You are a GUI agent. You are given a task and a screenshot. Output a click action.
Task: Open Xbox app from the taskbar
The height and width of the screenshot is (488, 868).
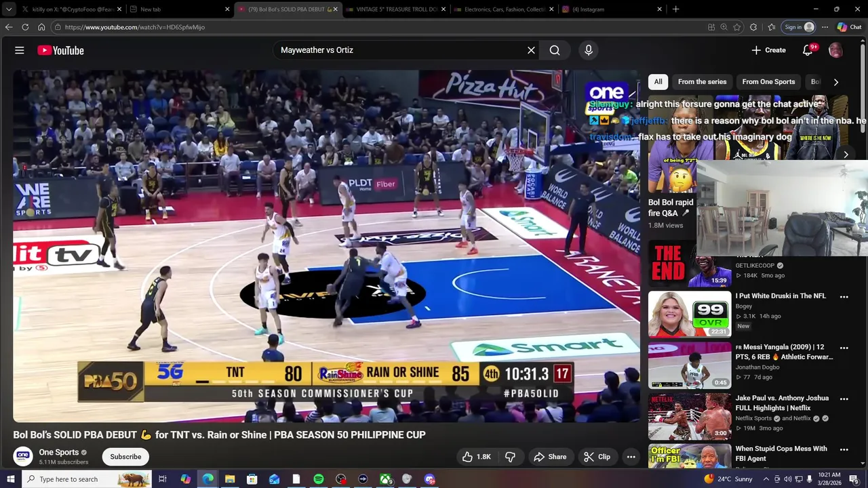click(385, 479)
